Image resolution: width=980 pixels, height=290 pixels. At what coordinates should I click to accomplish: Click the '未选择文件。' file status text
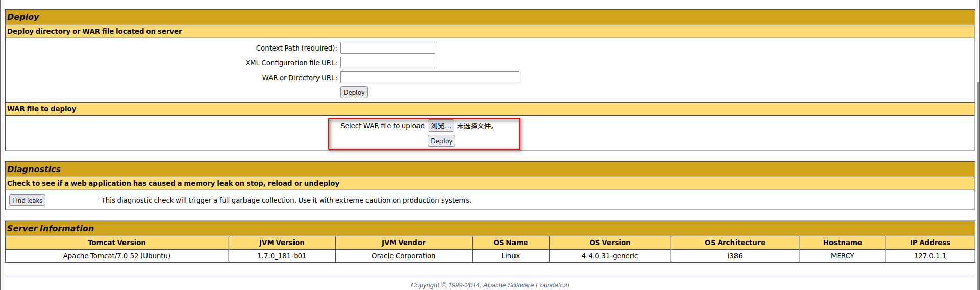(x=476, y=126)
